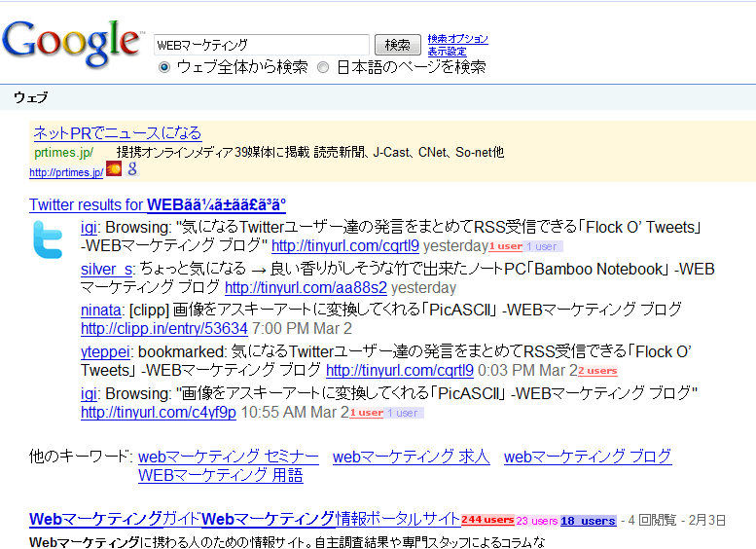The image size is (756, 549).
Task: Open the yteppei username link
Action: (105, 351)
